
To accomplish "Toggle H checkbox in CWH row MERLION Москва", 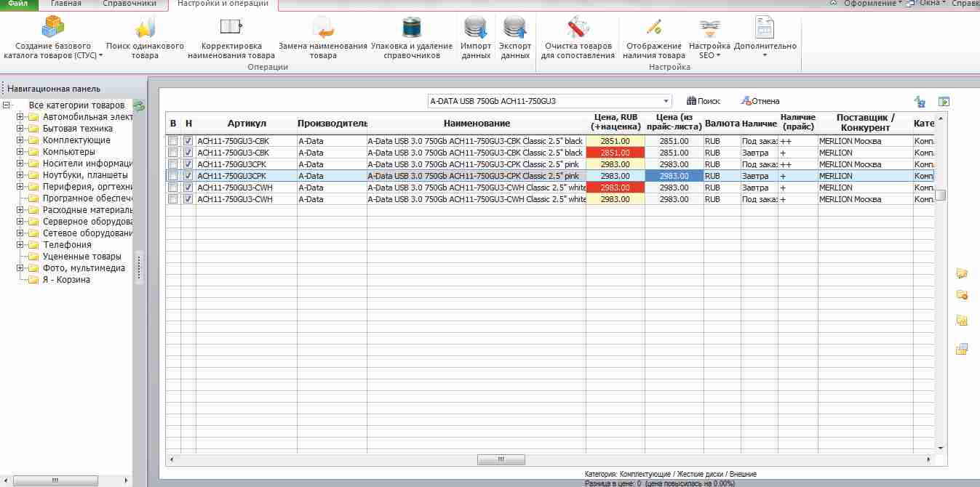I will point(188,199).
